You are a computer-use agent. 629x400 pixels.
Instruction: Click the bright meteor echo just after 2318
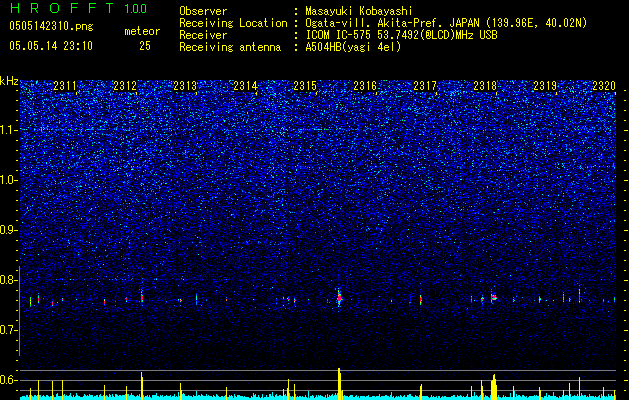[494, 297]
